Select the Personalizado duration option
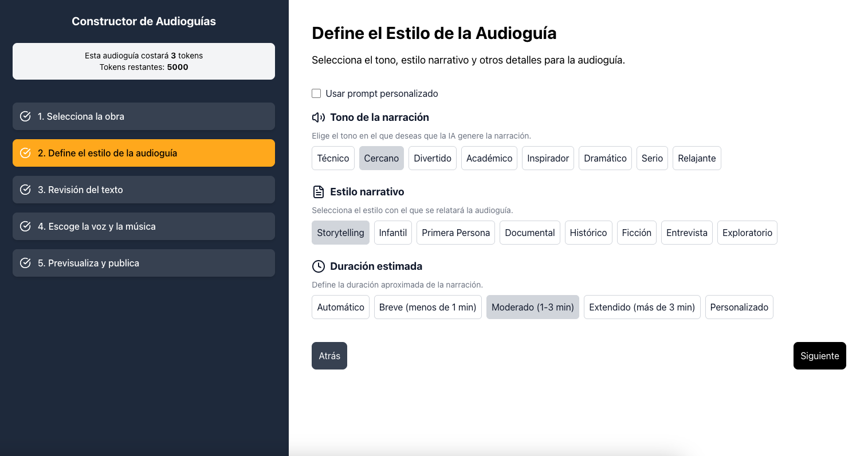Screen dimensions: 868x456 (739, 307)
